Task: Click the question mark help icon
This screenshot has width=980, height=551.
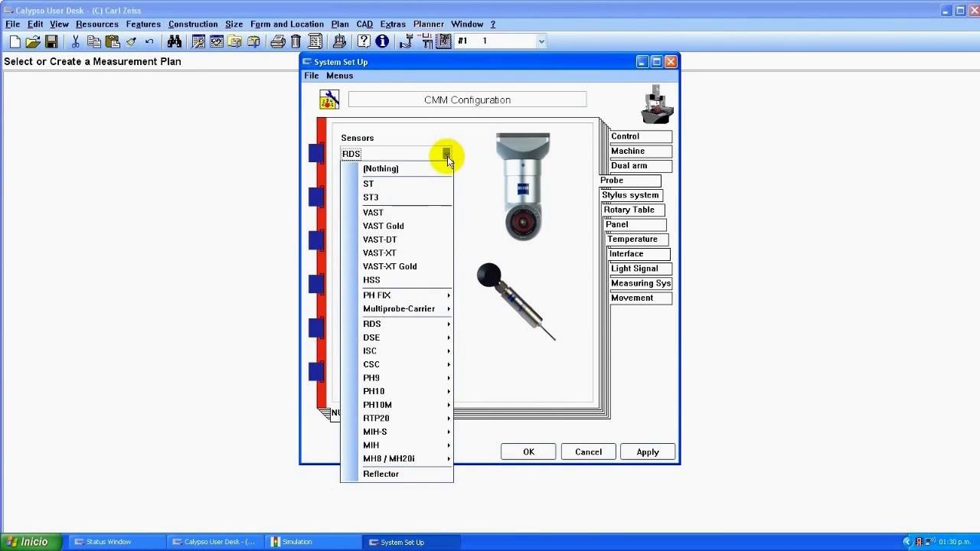Action: pyautogui.click(x=364, y=42)
